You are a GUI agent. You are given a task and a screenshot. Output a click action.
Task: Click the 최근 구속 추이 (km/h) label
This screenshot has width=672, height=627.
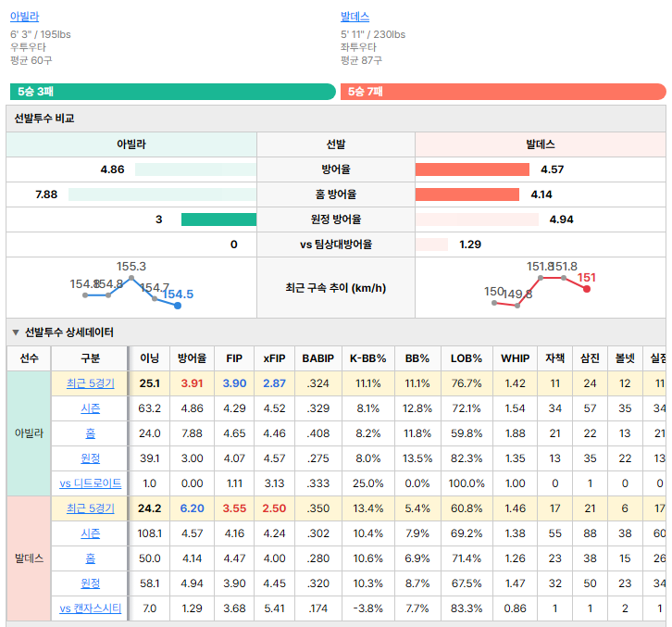click(336, 288)
